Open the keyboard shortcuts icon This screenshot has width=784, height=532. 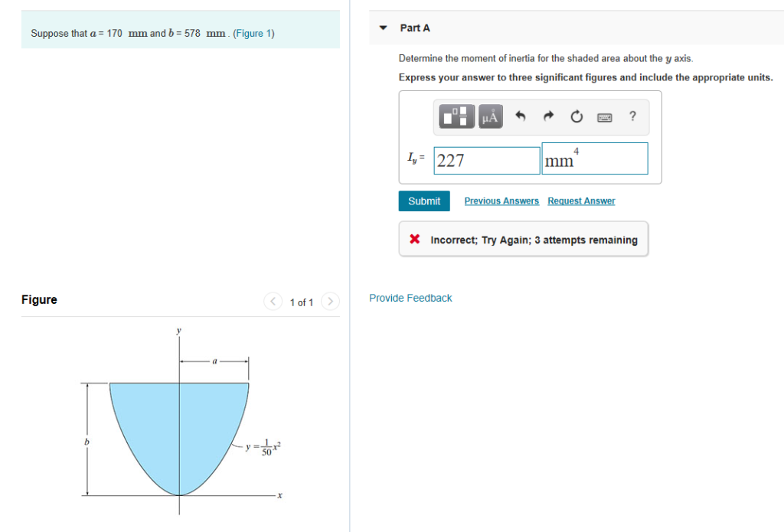click(605, 116)
